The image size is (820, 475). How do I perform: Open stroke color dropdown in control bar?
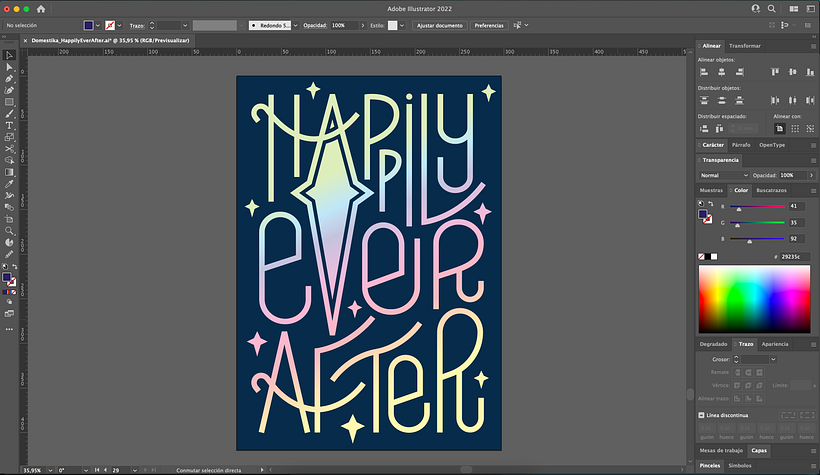point(119,25)
